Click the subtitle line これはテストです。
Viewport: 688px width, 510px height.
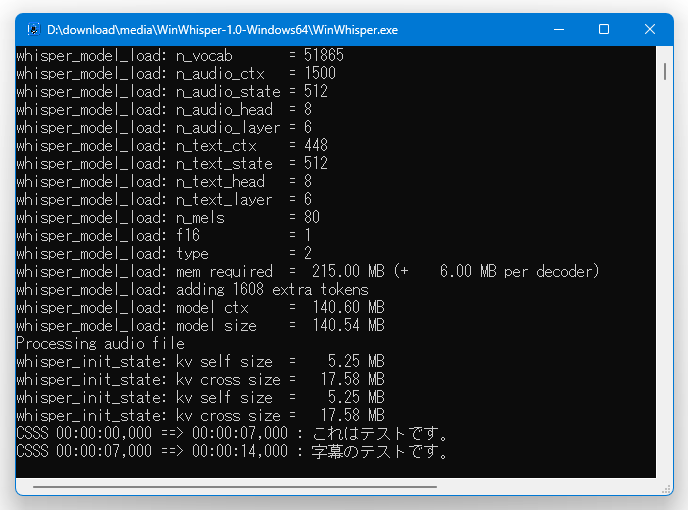click(232, 434)
